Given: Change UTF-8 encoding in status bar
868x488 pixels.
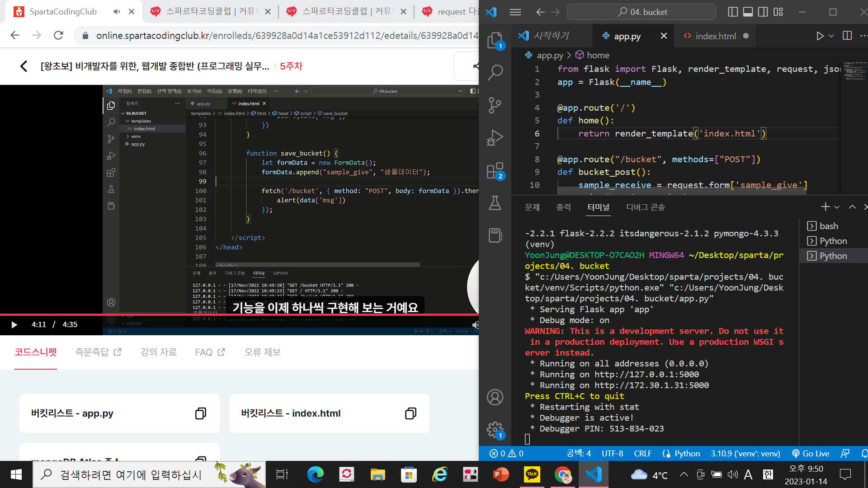Looking at the screenshot, I should (612, 453).
